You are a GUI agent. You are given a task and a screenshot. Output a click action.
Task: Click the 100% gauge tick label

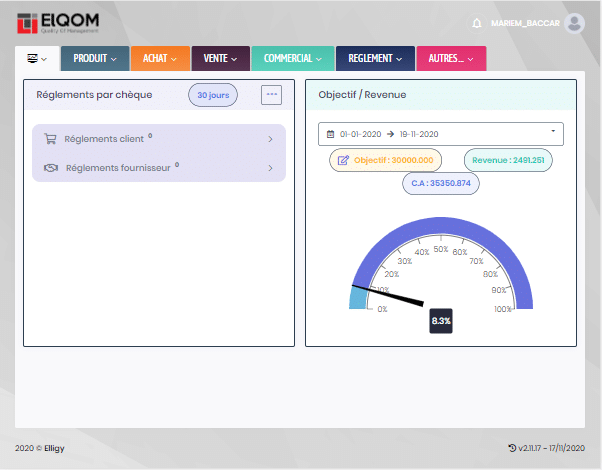(503, 309)
